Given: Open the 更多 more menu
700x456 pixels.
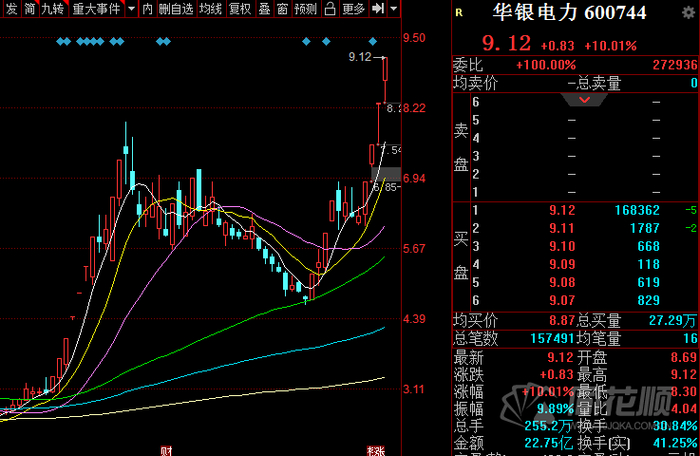Looking at the screenshot, I should [353, 8].
